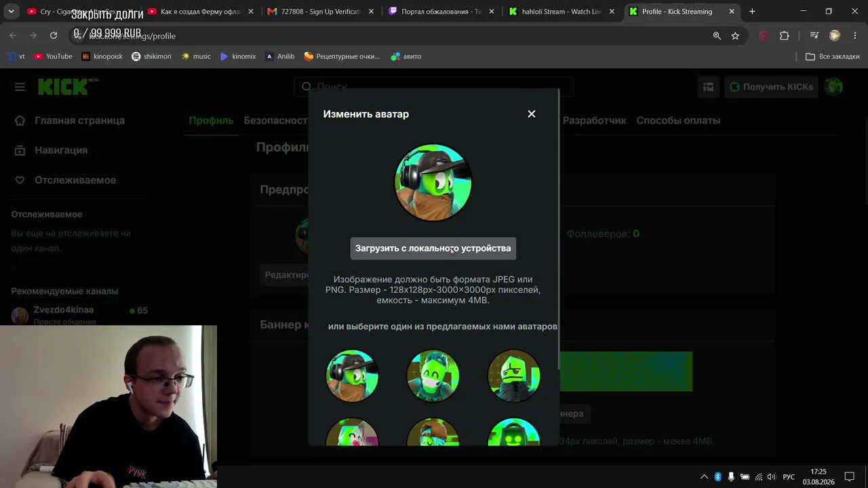
Task: Open the Wi-Fi network tray icon
Action: coord(758,477)
